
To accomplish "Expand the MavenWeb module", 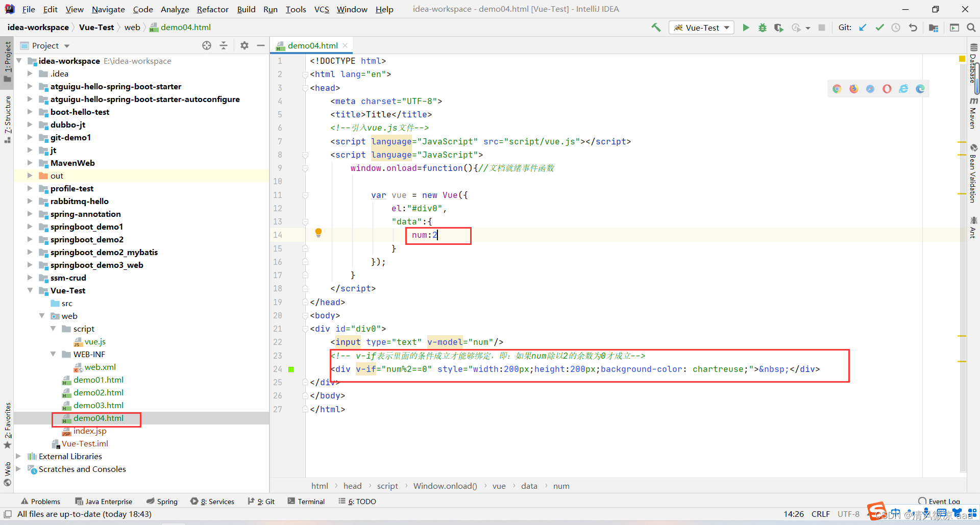I will click(30, 163).
